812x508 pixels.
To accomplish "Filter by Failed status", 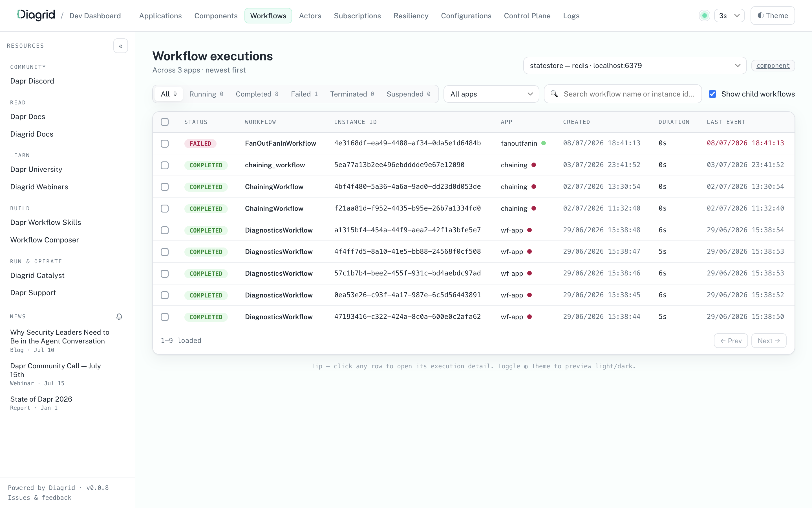I will click(304, 94).
